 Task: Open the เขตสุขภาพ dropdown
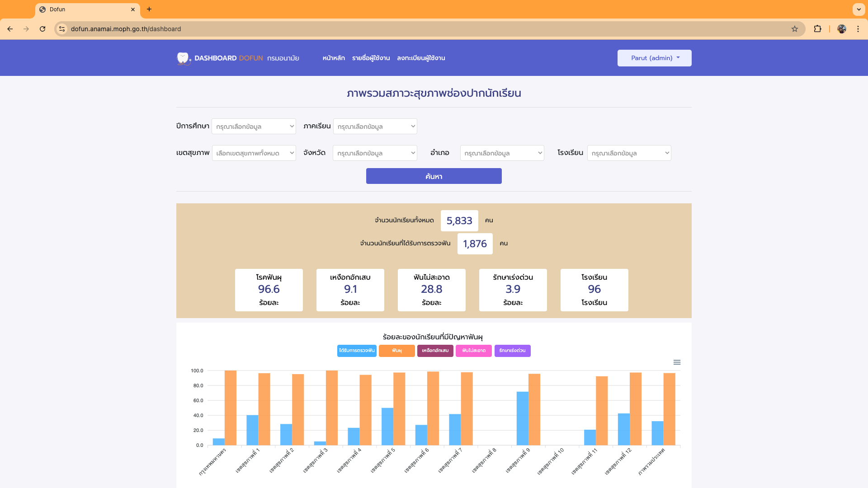tap(254, 153)
